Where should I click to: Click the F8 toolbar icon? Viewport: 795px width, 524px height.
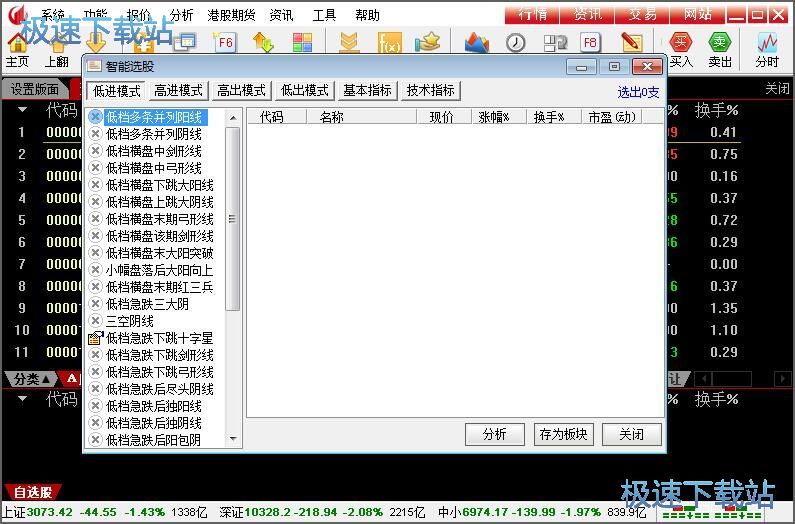pyautogui.click(x=590, y=43)
